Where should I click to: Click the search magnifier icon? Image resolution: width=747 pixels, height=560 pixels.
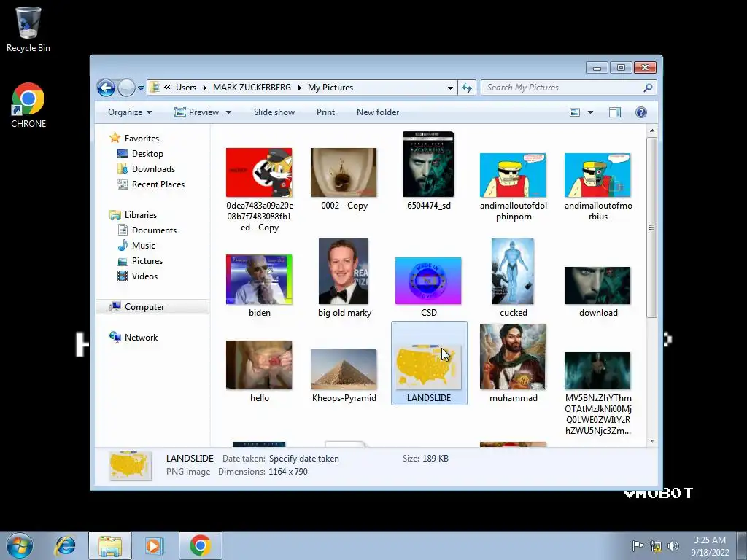(648, 87)
